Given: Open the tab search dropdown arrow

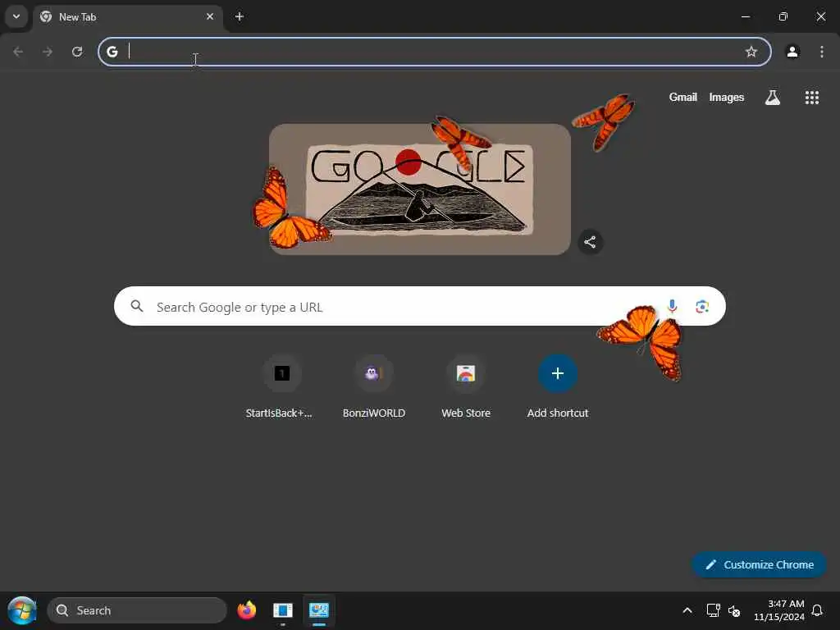Looking at the screenshot, I should (16, 16).
